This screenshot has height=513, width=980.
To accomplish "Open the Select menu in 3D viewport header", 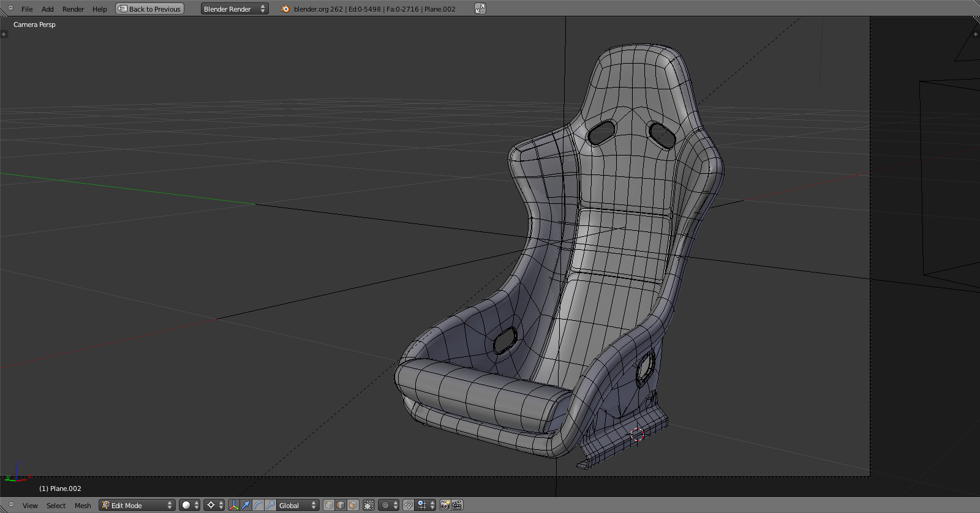I will coord(56,506).
